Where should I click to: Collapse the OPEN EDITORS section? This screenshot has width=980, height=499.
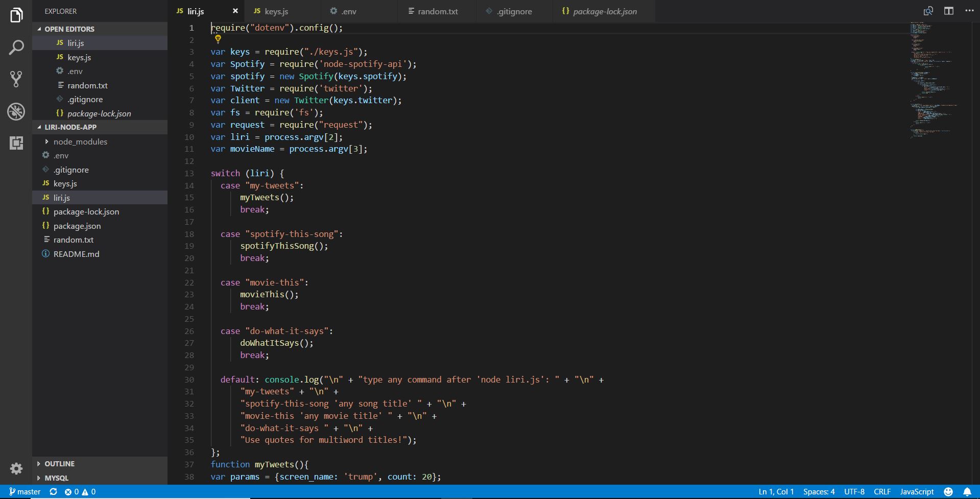tap(69, 29)
